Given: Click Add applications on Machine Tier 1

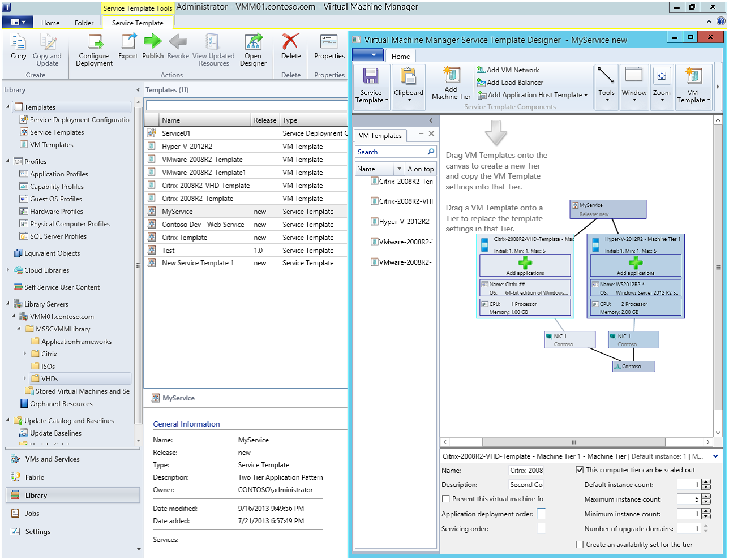Looking at the screenshot, I should (x=635, y=266).
